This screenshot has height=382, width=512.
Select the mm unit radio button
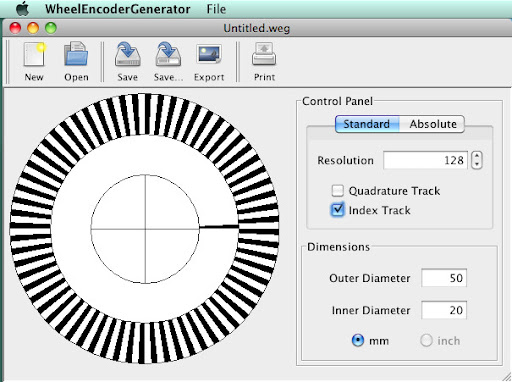pyautogui.click(x=358, y=341)
